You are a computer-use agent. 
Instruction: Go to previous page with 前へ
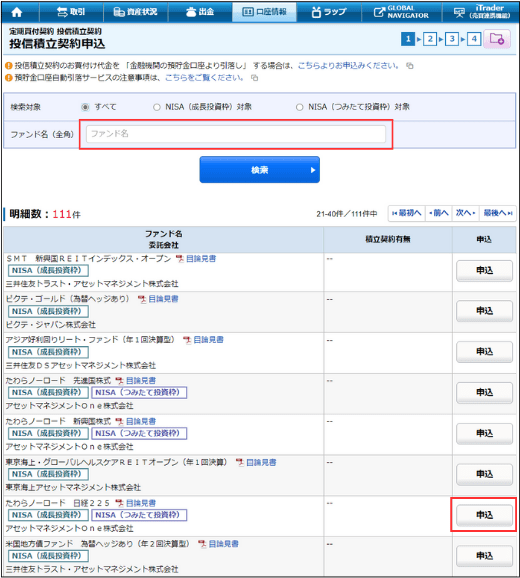pyautogui.click(x=439, y=213)
